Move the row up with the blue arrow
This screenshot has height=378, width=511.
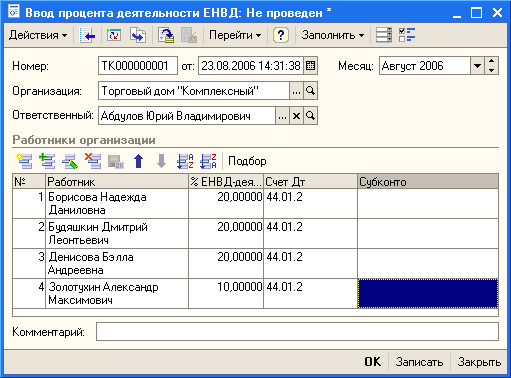[139, 161]
